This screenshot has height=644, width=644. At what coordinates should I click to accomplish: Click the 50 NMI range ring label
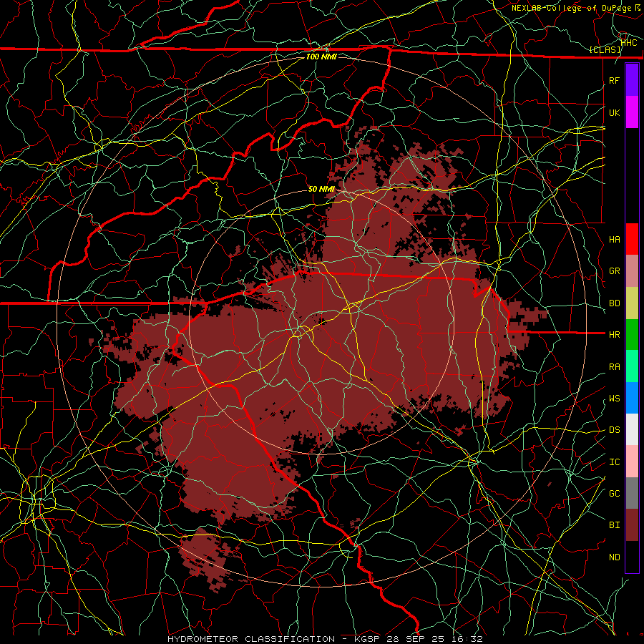pyautogui.click(x=321, y=189)
